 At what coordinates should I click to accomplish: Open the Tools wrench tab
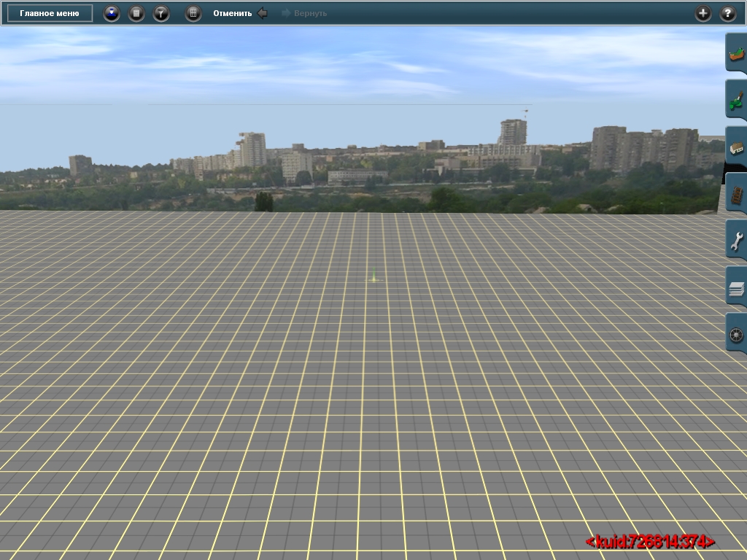(736, 240)
